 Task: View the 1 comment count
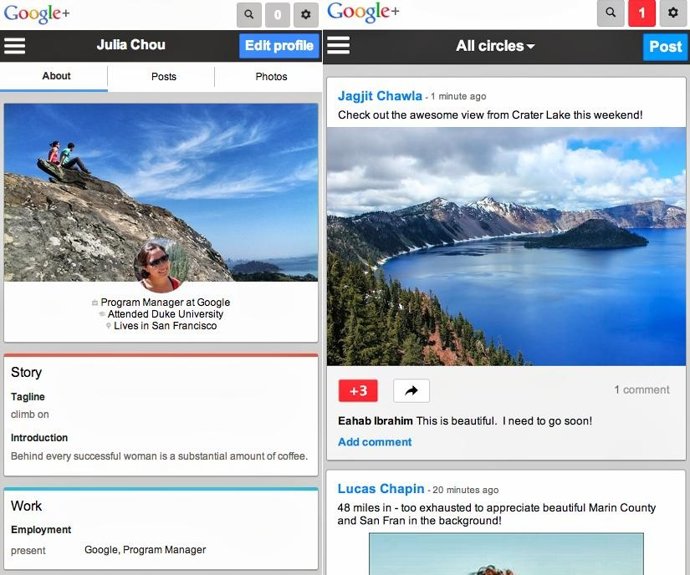point(642,390)
